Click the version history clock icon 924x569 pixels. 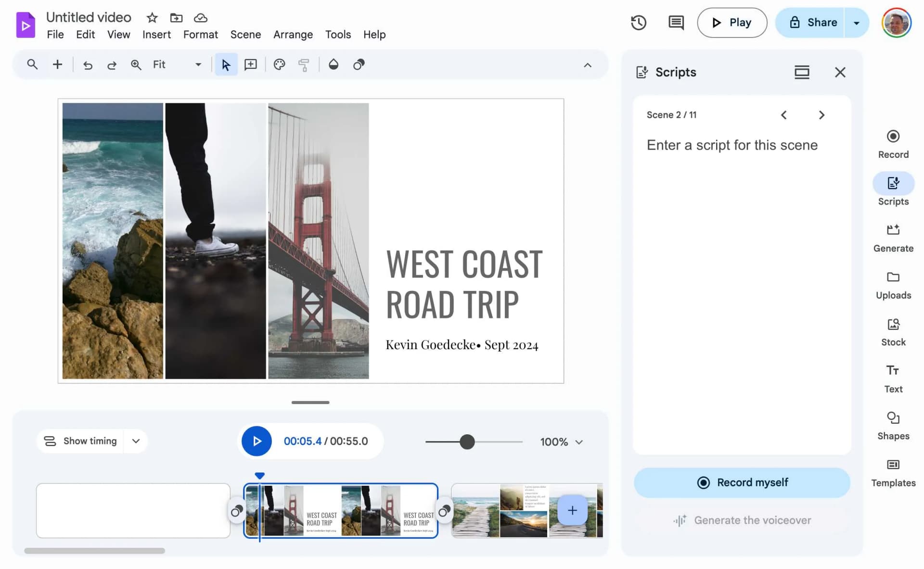click(x=638, y=23)
